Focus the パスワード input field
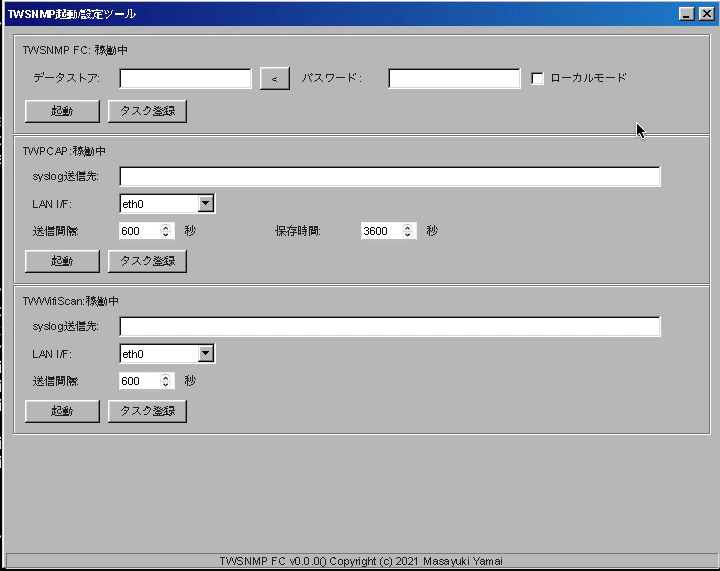This screenshot has width=720, height=571. point(454,78)
